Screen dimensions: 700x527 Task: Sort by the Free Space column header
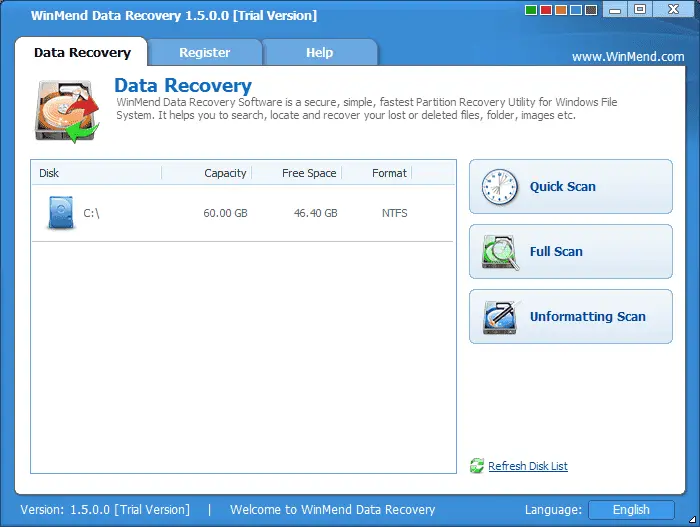297,173
